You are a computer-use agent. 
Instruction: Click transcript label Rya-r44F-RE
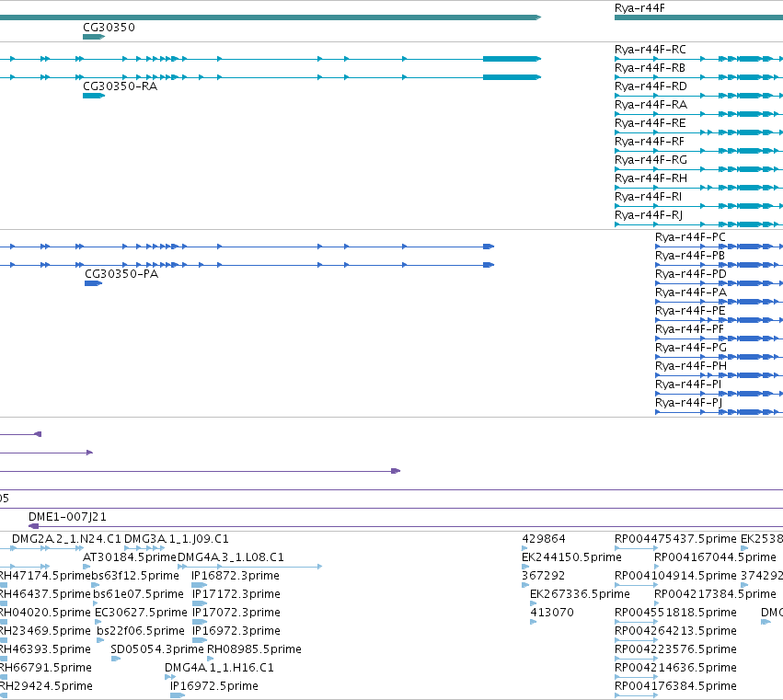point(651,123)
